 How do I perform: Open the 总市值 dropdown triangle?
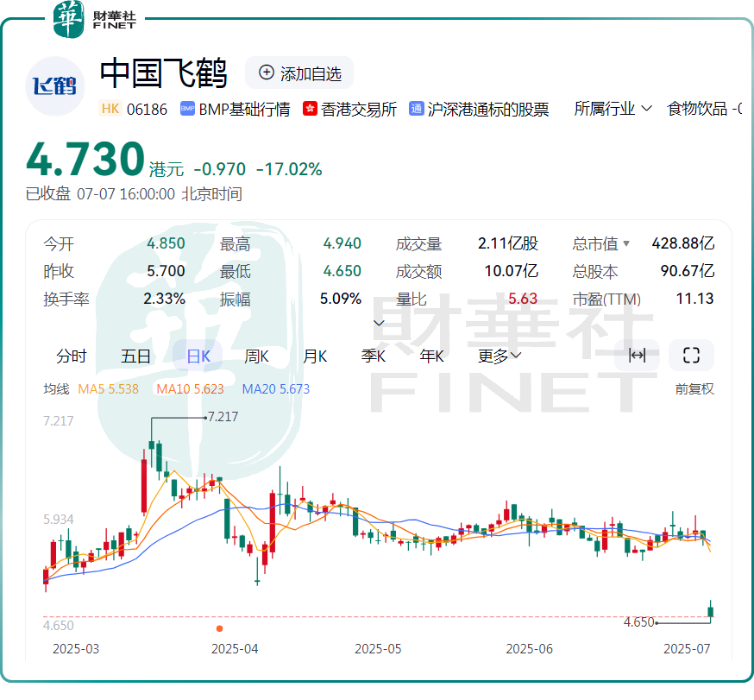coord(626,243)
